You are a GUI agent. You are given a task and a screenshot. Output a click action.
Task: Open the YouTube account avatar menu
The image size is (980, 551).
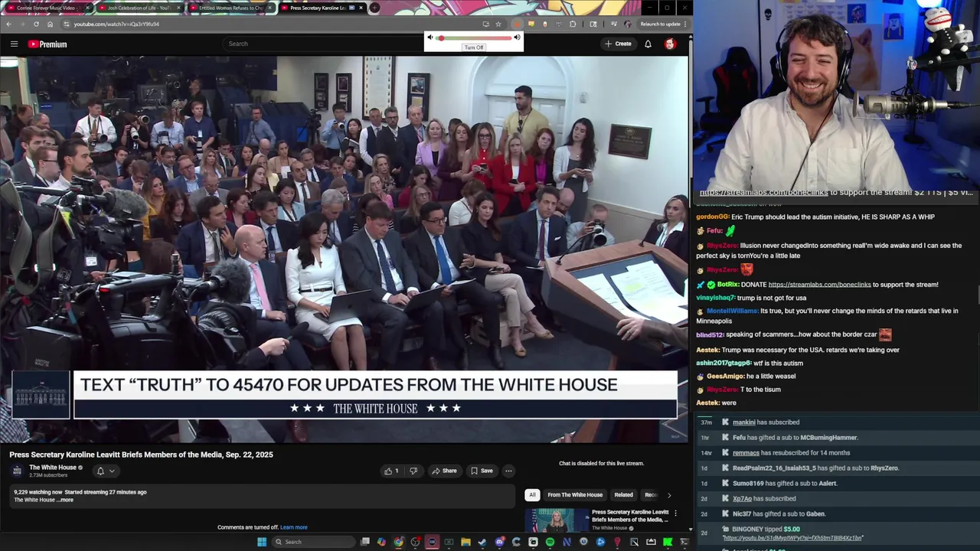point(670,44)
